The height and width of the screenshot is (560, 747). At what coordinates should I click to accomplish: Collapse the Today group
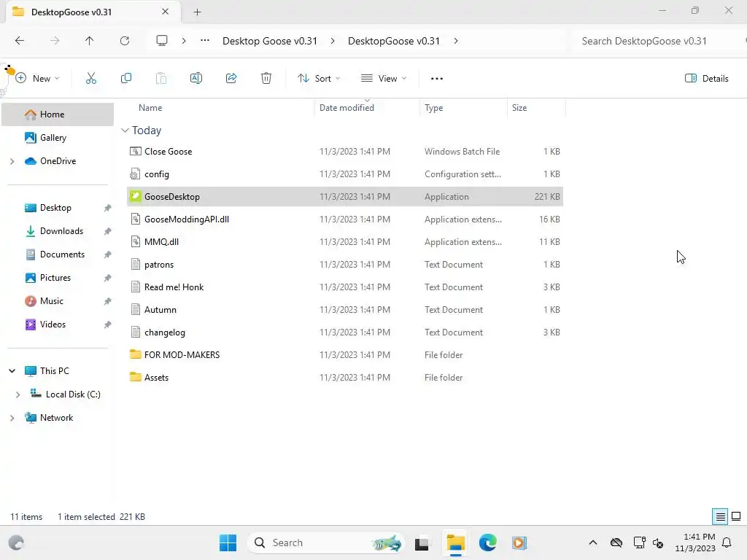pyautogui.click(x=125, y=131)
